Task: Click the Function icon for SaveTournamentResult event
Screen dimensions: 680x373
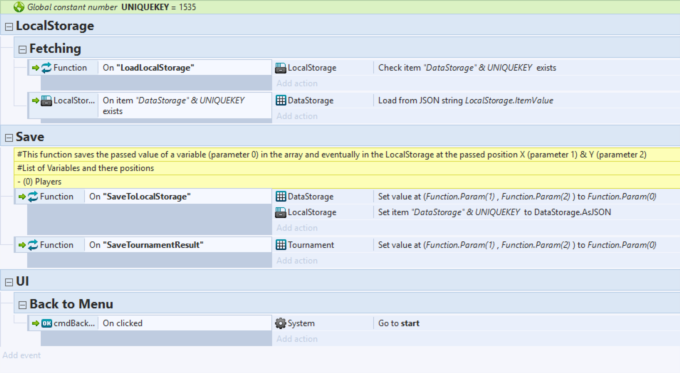Action: pyautogui.click(x=33, y=245)
